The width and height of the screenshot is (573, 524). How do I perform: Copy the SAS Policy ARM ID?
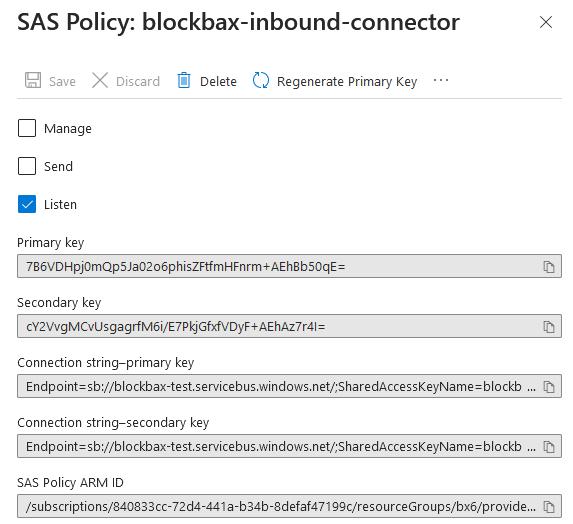tap(549, 506)
